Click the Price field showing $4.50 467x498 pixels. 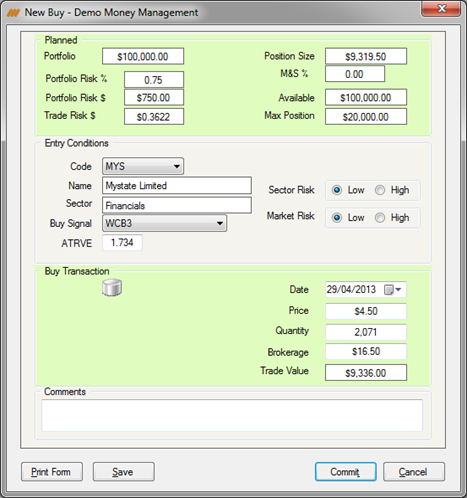pyautogui.click(x=366, y=311)
